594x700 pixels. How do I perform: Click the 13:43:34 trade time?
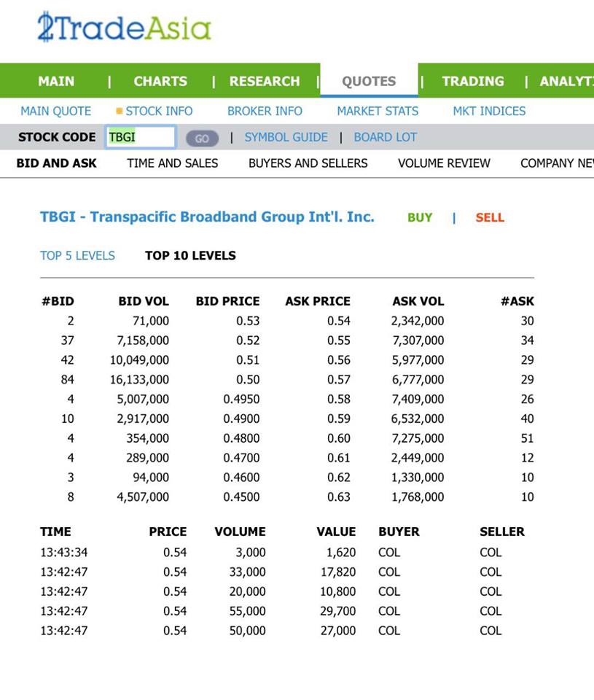(64, 553)
